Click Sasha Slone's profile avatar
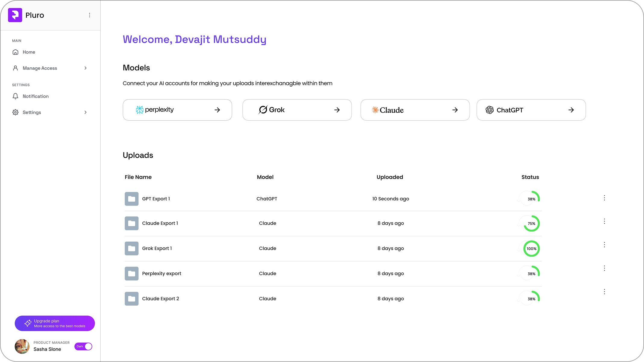The height and width of the screenshot is (362, 644). tap(22, 346)
